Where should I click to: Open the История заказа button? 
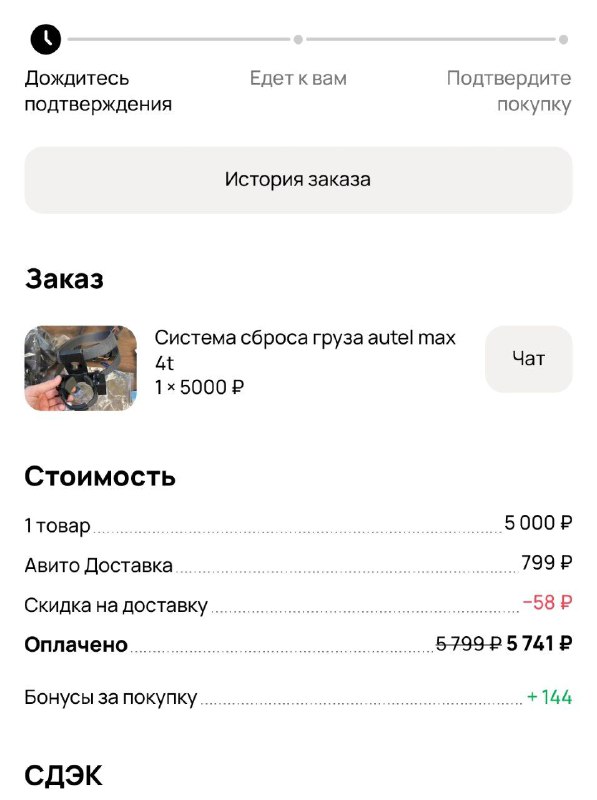click(x=298, y=180)
